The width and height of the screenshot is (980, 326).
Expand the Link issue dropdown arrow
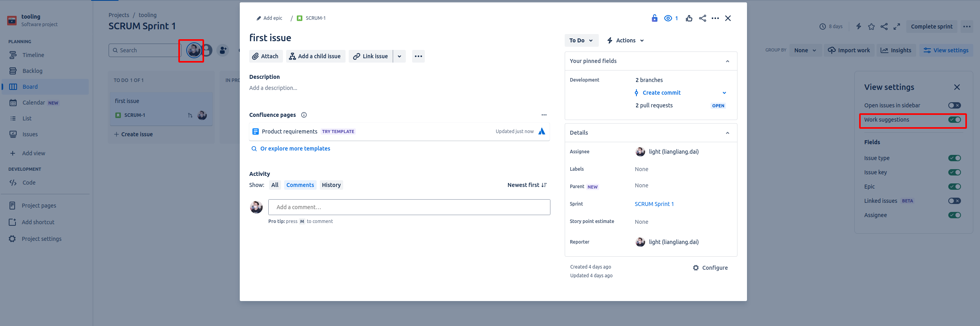point(399,56)
